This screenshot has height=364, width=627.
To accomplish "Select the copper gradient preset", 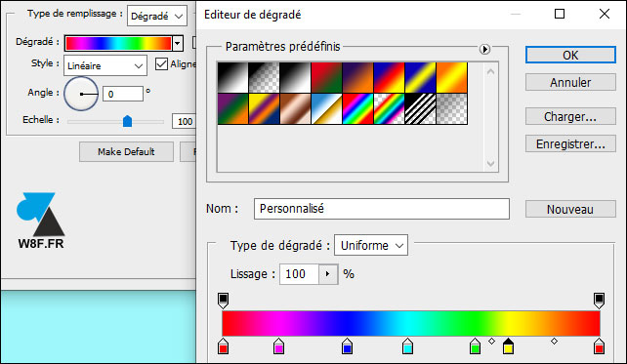I will tap(295, 109).
